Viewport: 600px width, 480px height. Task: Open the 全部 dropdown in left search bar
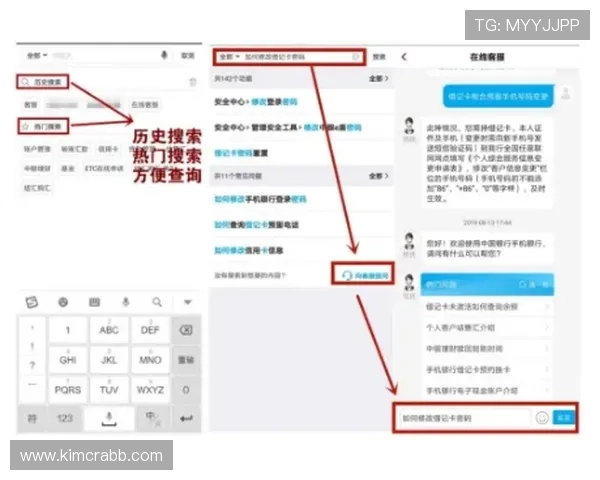[x=37, y=56]
